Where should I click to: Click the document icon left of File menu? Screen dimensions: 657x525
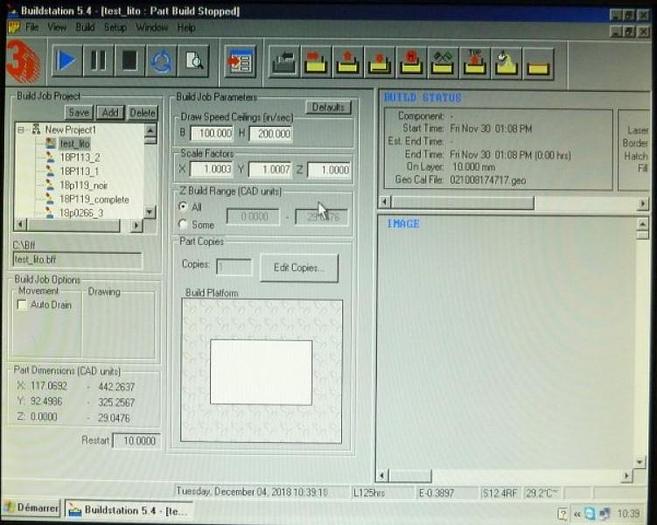pos(15,28)
